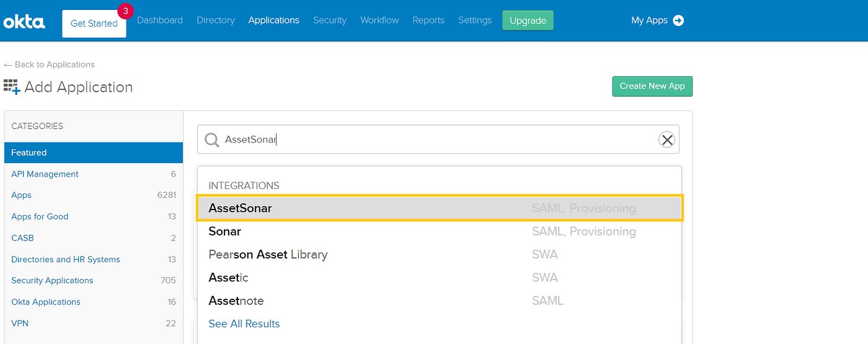The width and height of the screenshot is (868, 344).
Task: Click the green Upgrade button
Action: (528, 20)
